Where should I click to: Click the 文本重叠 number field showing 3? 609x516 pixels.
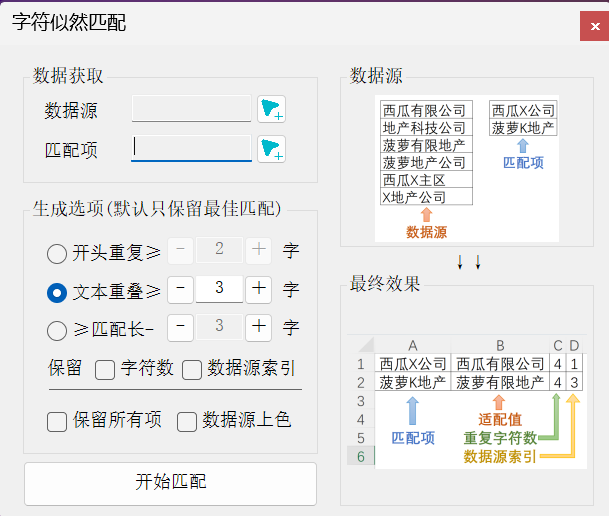click(x=219, y=290)
